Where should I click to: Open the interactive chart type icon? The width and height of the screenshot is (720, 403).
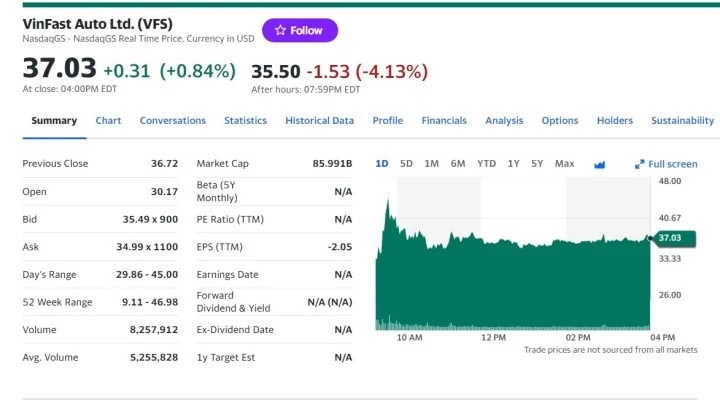coord(600,164)
